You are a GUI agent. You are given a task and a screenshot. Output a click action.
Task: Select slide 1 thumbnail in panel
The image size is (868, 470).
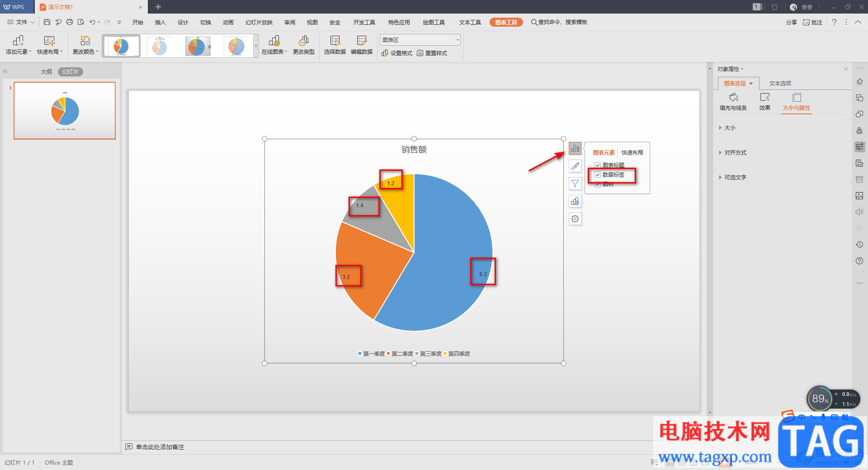(65, 111)
